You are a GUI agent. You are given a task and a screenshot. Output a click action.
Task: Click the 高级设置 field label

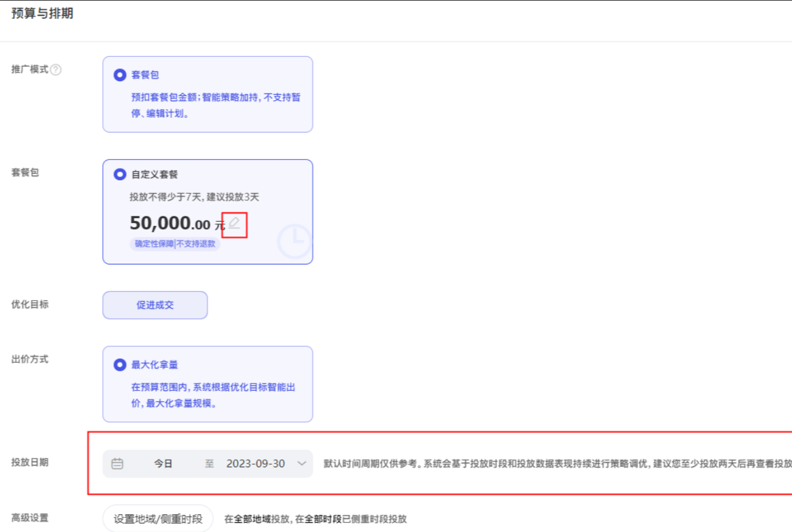tap(30, 518)
